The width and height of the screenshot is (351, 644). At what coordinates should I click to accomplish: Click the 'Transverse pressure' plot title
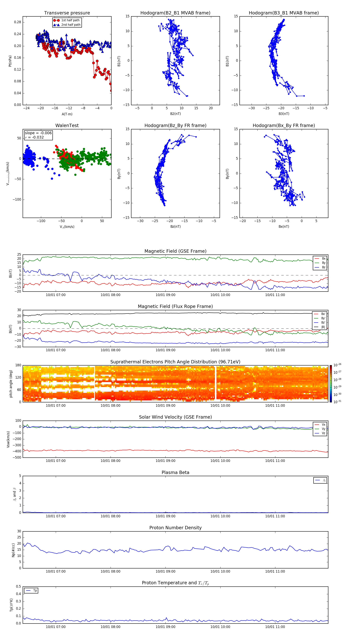[x=67, y=13]
